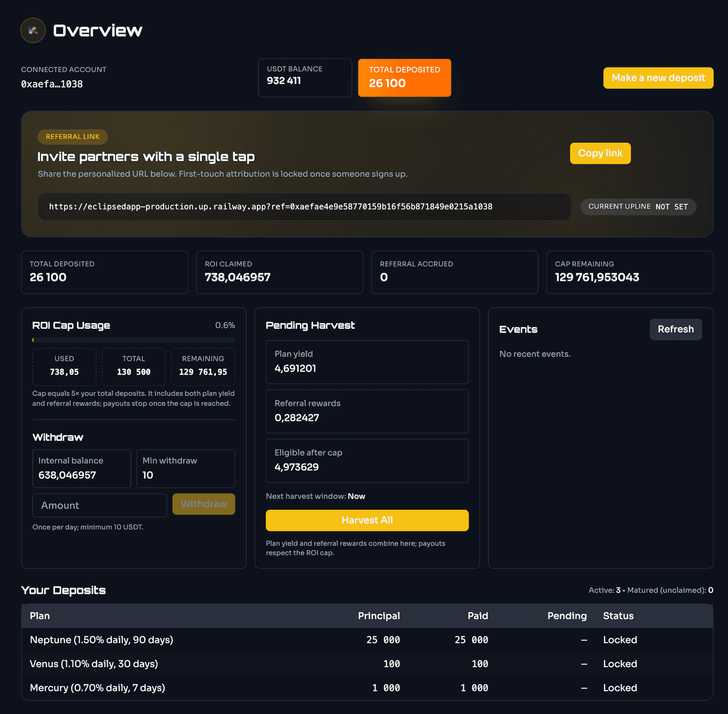Viewport: 728px width, 714px height.
Task: Click the Principal column header
Action: pyautogui.click(x=378, y=616)
